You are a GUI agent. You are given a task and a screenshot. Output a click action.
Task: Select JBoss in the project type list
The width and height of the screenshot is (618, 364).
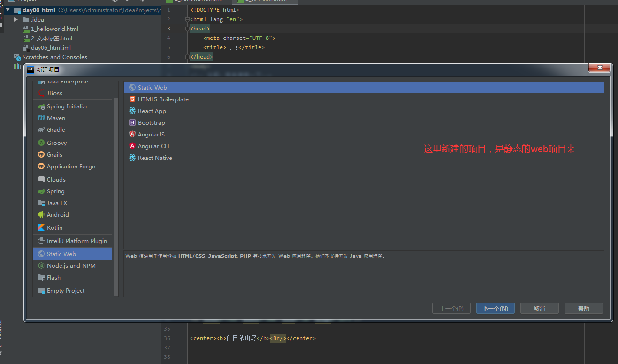point(72,93)
